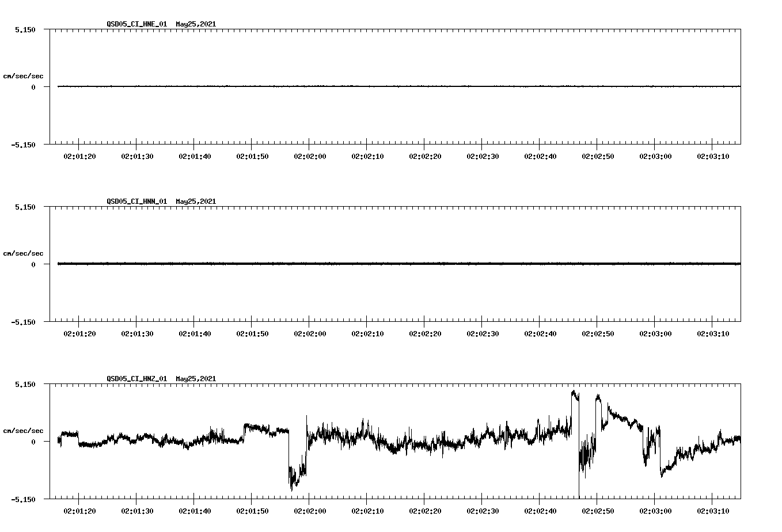Click the May25,2021 date on the middle plot

point(196,202)
